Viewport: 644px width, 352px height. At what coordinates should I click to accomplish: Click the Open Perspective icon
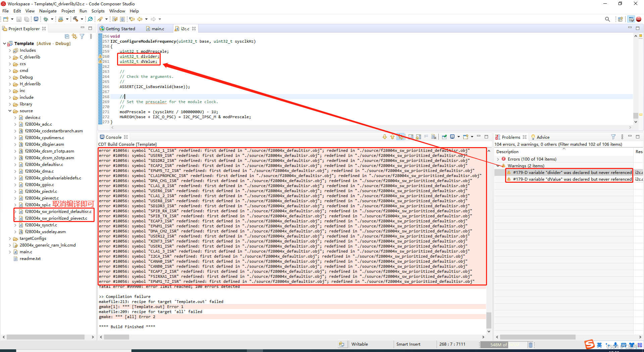pos(621,19)
